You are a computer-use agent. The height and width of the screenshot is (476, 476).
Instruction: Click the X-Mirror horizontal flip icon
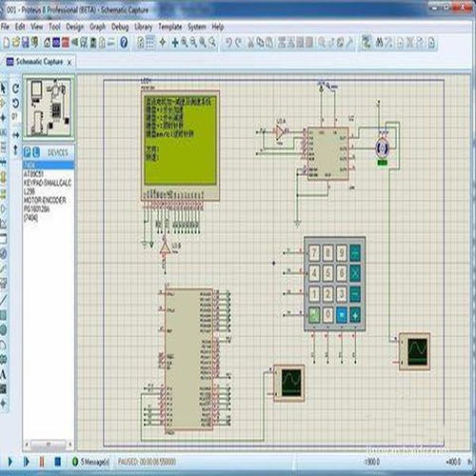pos(16,135)
